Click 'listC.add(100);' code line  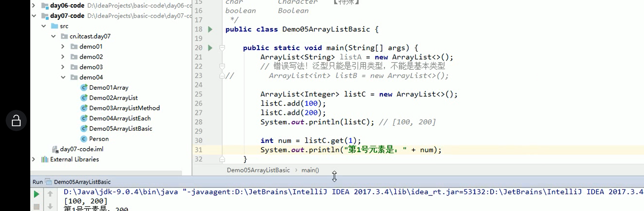click(293, 103)
